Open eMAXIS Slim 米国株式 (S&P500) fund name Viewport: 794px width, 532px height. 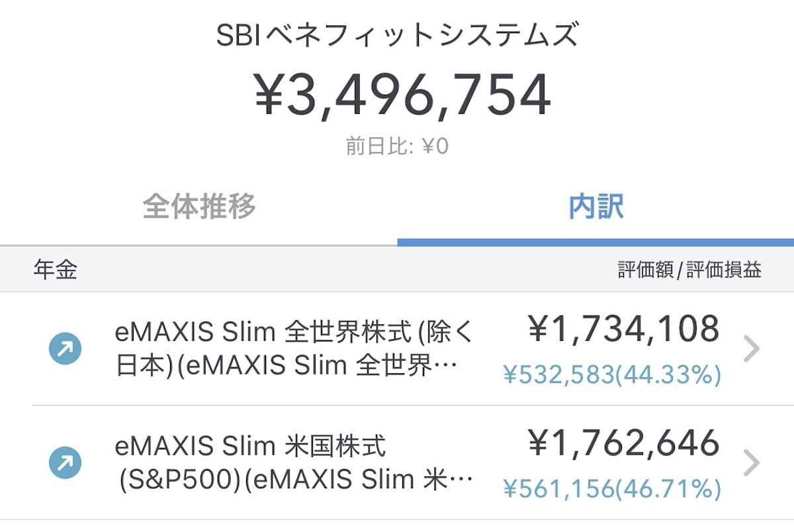click(294, 463)
